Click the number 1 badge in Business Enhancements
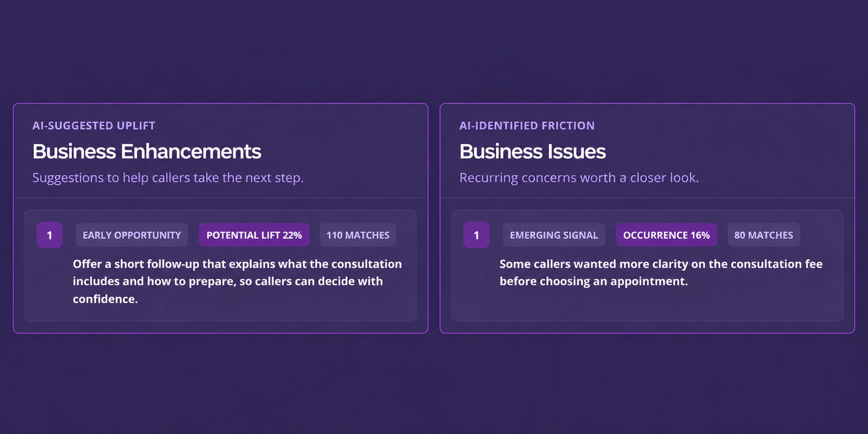868x434 pixels. coord(49,235)
